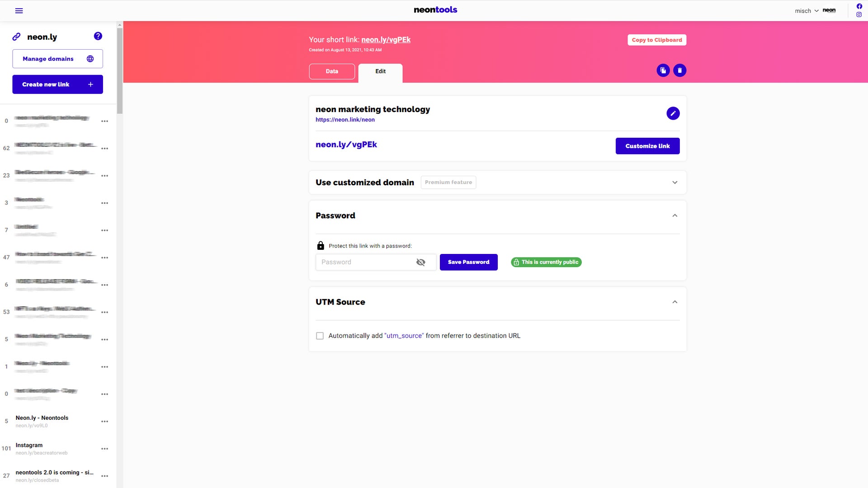The height and width of the screenshot is (488, 868).
Task: Click the link icon next to neon.ly
Action: point(17,37)
